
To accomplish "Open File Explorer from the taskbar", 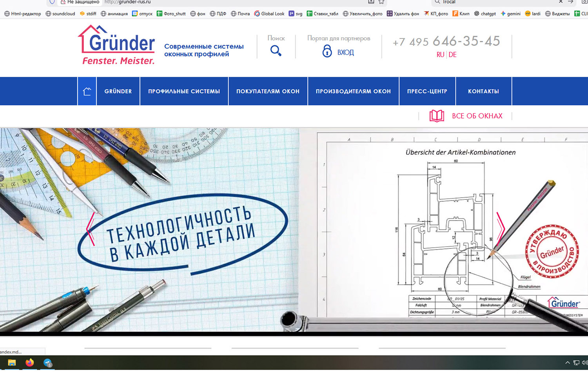I will tap(12, 363).
